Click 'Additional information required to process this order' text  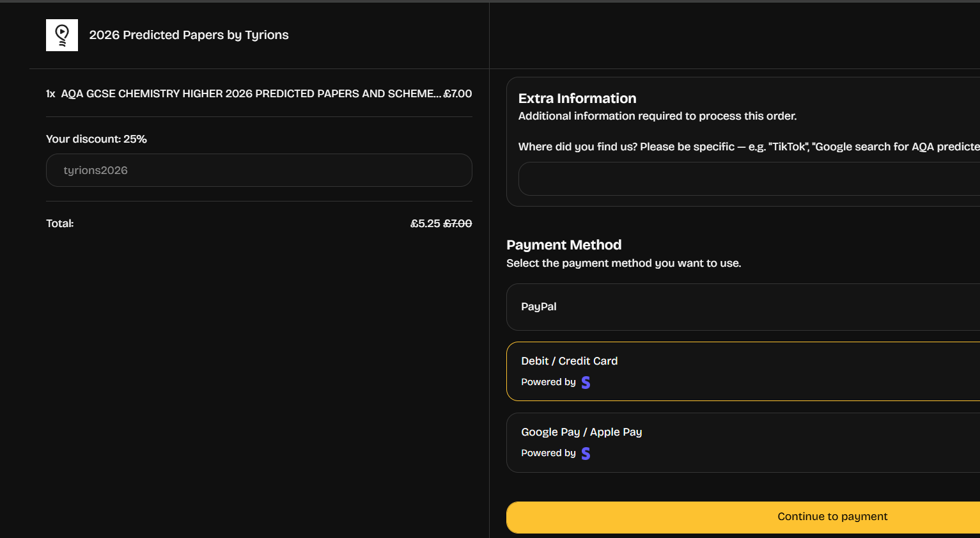point(658,116)
